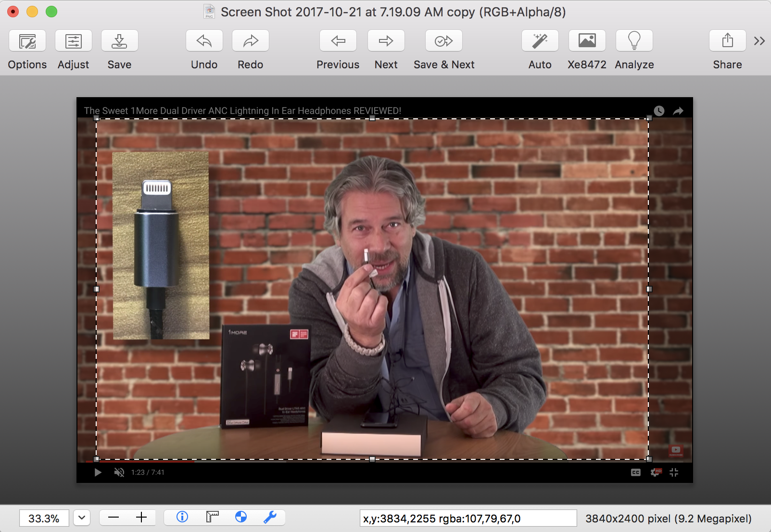Expand the toolbar overflow chevrons
771x532 pixels.
pyautogui.click(x=759, y=41)
